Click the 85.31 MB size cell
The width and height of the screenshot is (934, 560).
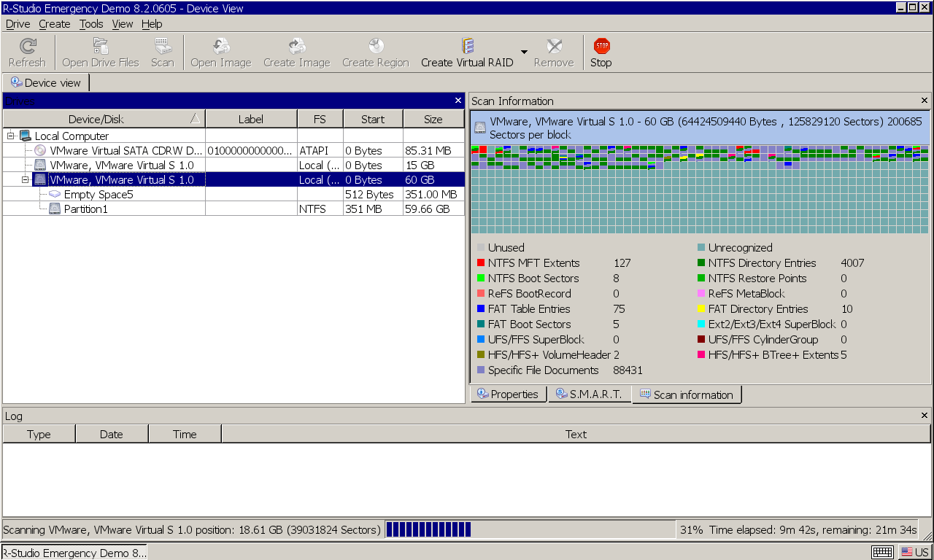pos(433,150)
